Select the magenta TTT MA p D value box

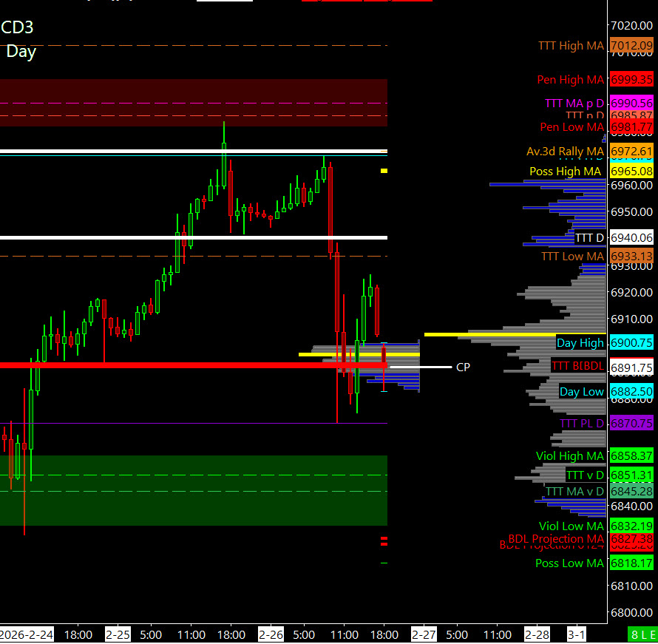point(631,104)
